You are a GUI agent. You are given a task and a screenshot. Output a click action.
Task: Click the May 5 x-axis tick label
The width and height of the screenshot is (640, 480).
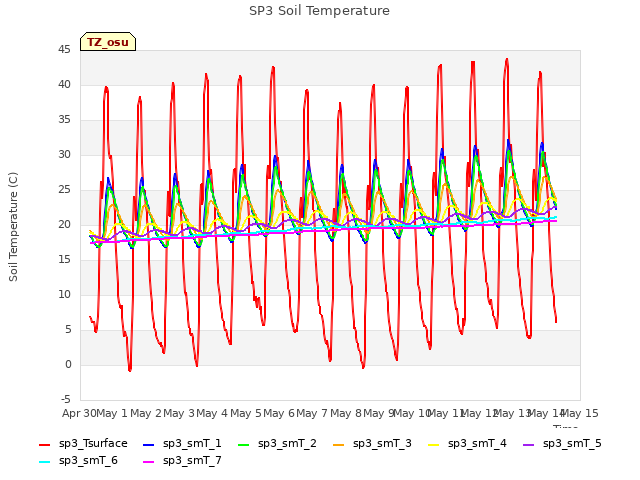246,413
